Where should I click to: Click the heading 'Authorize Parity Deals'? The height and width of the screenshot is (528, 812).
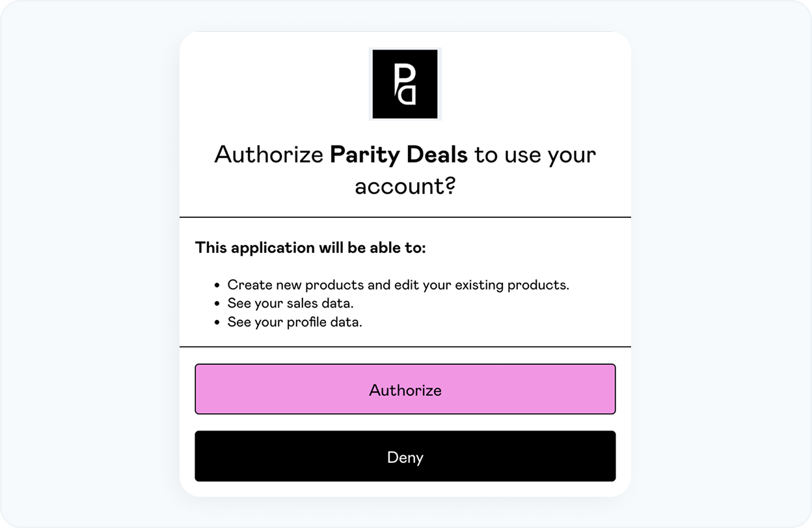tap(405, 155)
